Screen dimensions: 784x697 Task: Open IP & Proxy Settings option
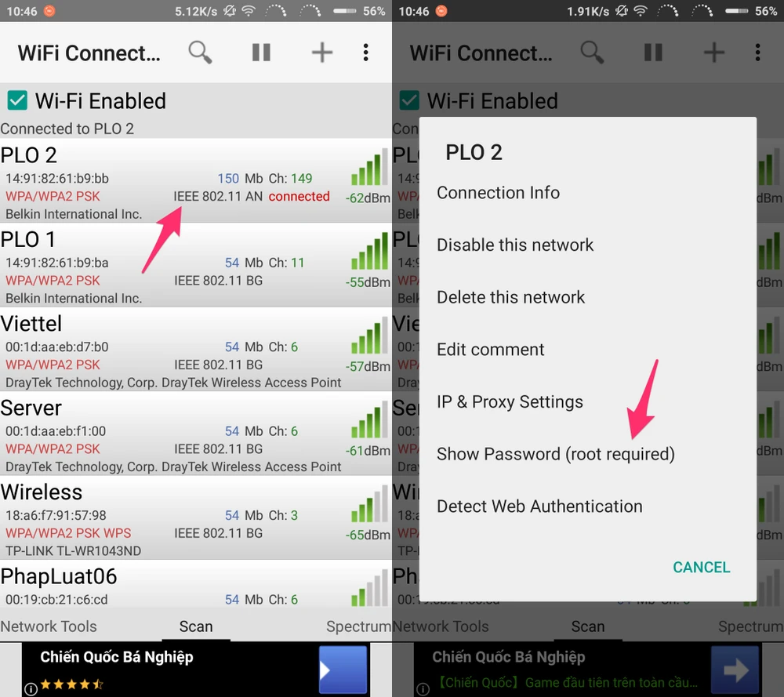[x=510, y=402]
